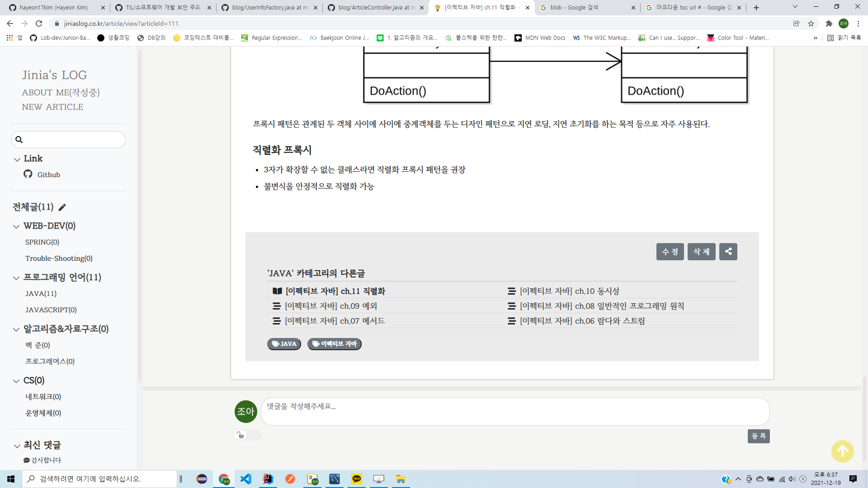The image size is (868, 488).
Task: Click the hamburger list icon beside ch.10 동시성
Action: point(511,291)
